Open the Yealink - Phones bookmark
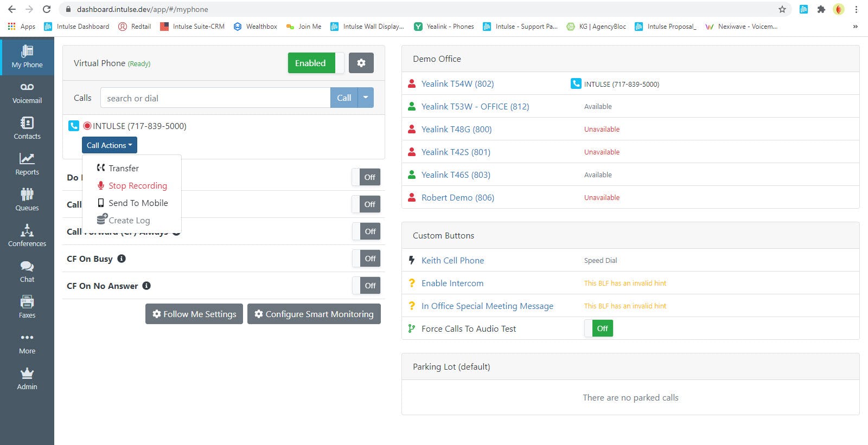 pos(444,26)
